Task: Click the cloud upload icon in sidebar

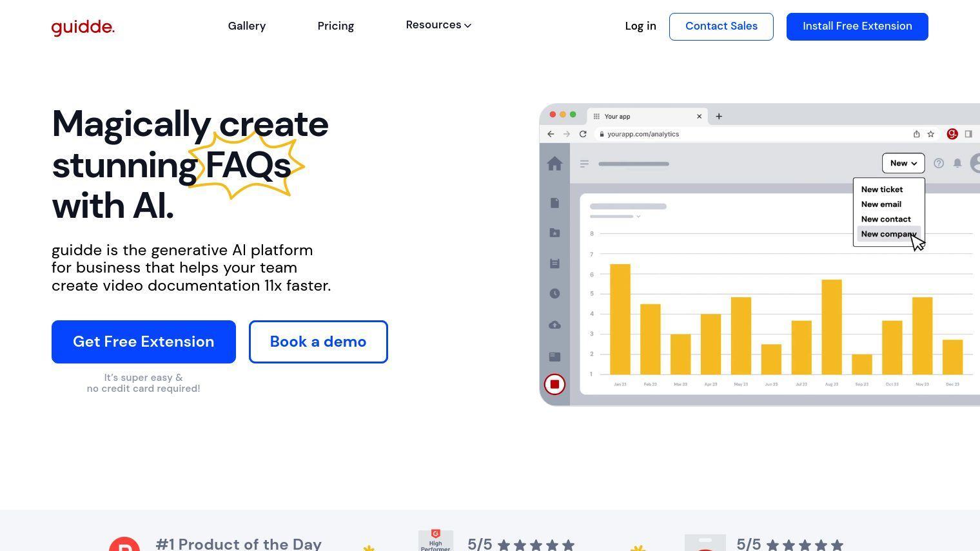Action: tap(554, 325)
